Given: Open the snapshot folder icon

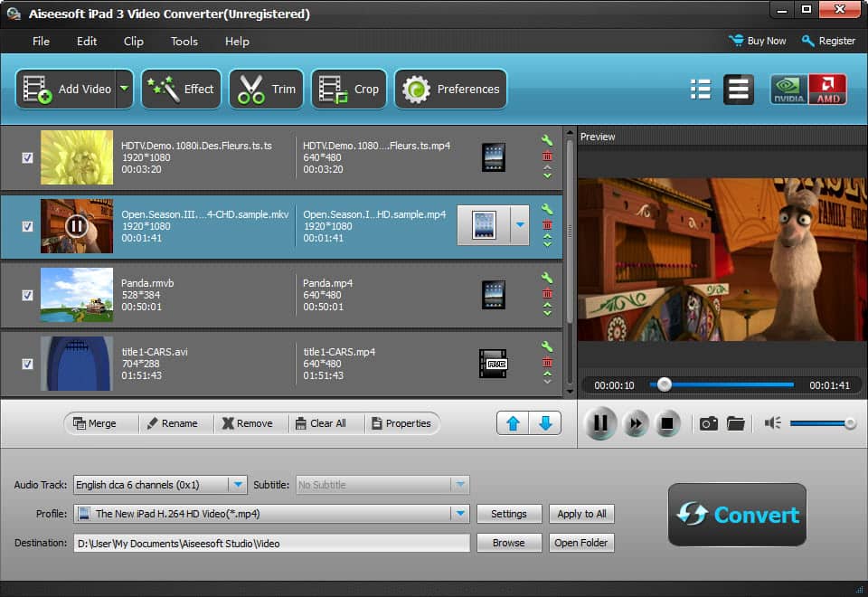Looking at the screenshot, I should (735, 423).
